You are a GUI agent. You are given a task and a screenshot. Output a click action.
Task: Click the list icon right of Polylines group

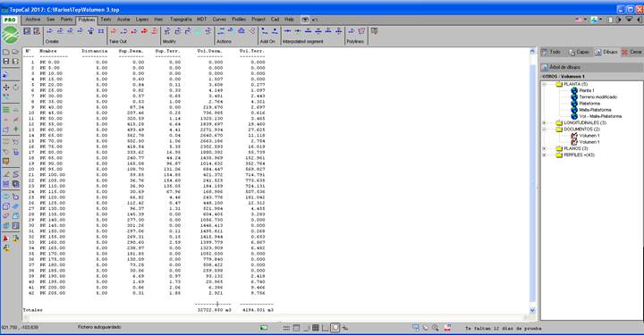tap(374, 31)
